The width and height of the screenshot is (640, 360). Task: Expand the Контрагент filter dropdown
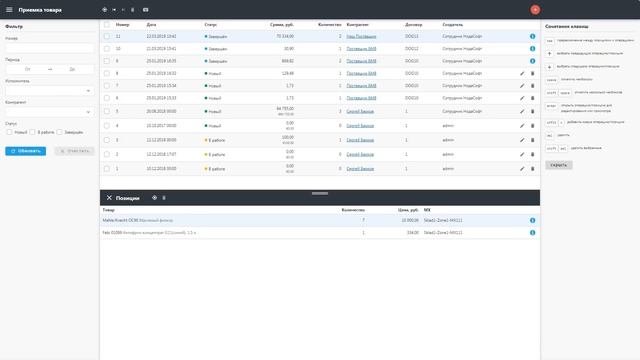coord(88,112)
